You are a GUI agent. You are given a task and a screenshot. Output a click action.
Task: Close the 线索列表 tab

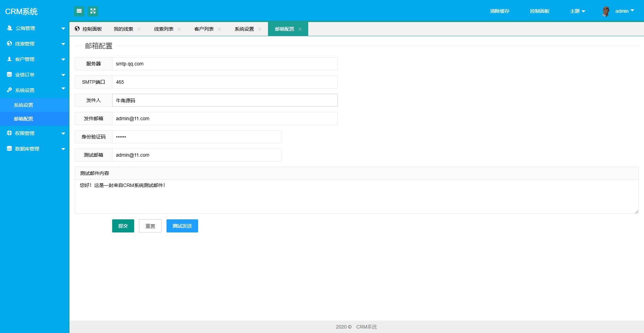[179, 29]
